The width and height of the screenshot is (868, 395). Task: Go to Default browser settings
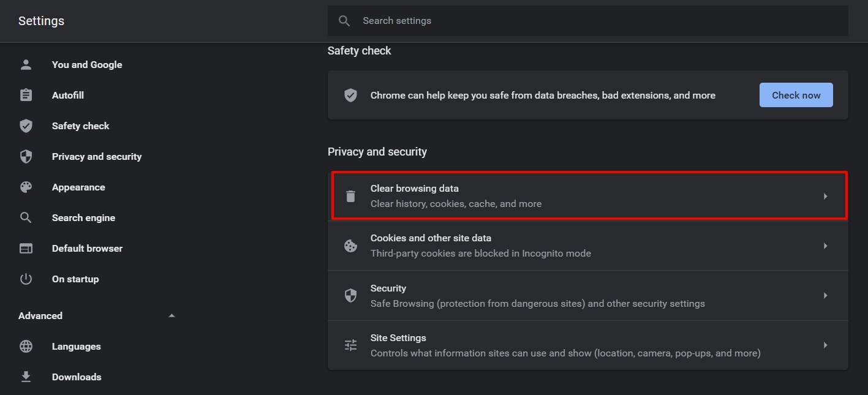tap(87, 248)
